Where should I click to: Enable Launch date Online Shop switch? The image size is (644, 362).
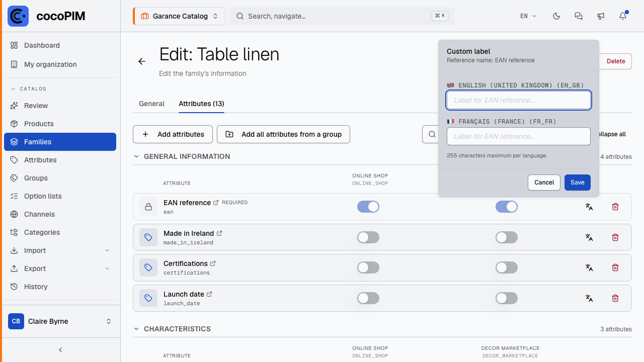(x=368, y=298)
